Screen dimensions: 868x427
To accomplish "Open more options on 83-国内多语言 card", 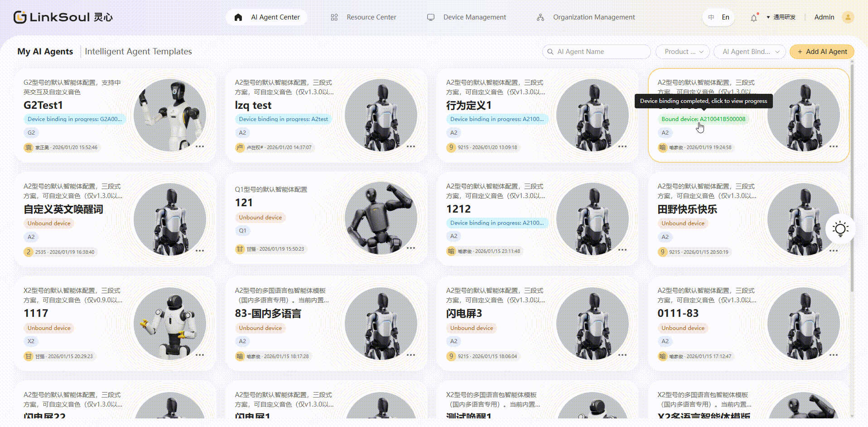I will tap(411, 355).
